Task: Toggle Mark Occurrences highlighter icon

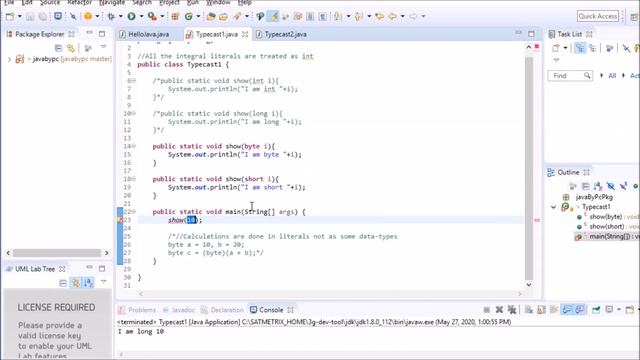Action: pyautogui.click(x=273, y=16)
